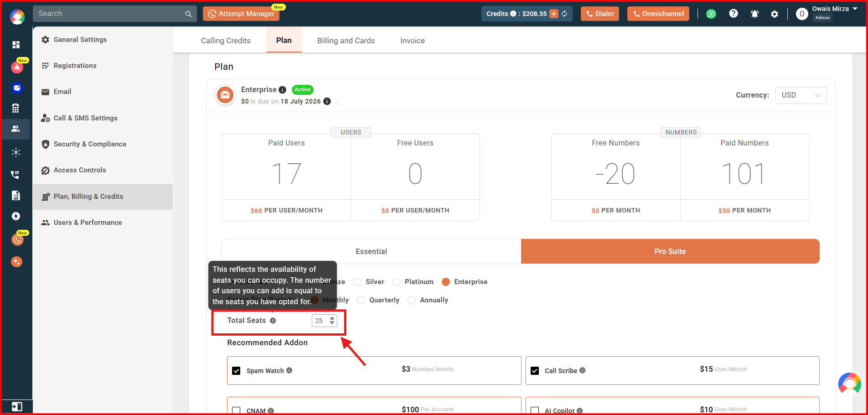Screen dimensions: 868x415
Task: Click Spam Watch info icon
Action: [x=289, y=370]
